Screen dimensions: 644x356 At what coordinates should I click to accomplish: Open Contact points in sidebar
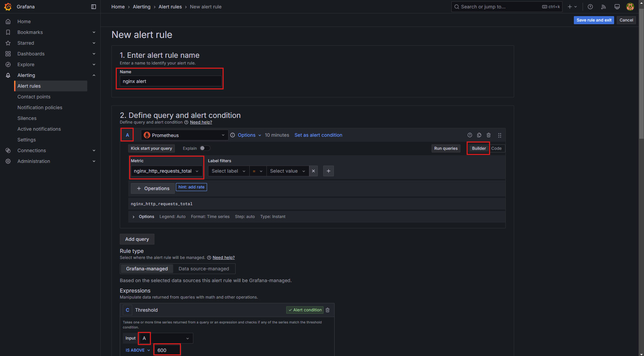click(34, 97)
